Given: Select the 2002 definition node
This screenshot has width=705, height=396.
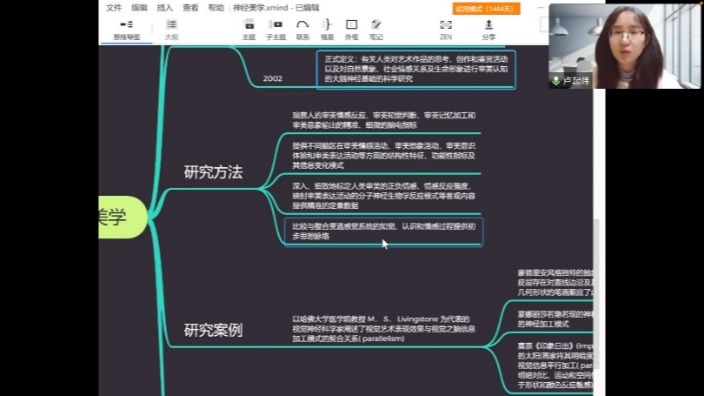Looking at the screenshot, I should point(272,78).
